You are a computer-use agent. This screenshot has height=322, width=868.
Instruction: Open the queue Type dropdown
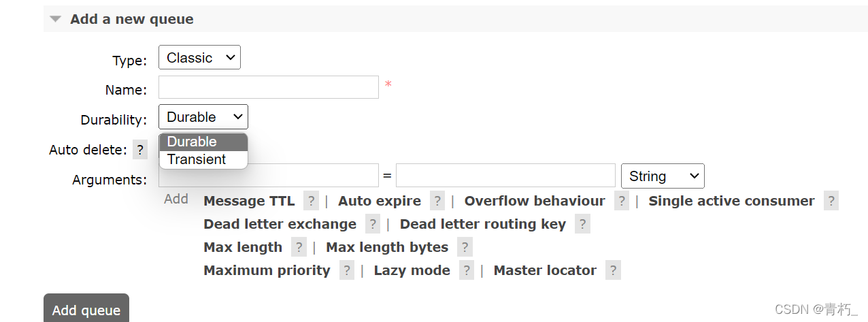coord(199,58)
